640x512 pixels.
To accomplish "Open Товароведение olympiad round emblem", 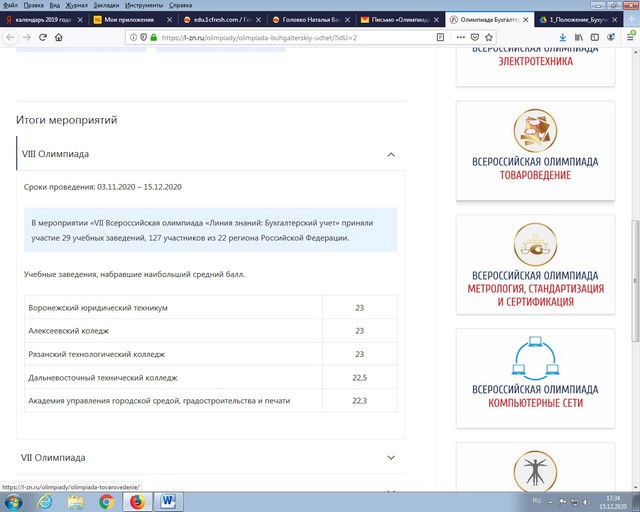I will pos(535,131).
